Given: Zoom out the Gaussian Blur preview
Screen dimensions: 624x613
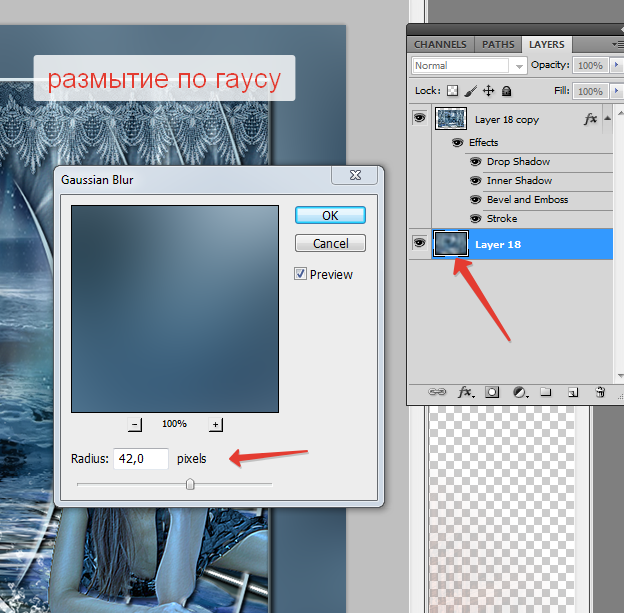Looking at the screenshot, I should click(135, 425).
